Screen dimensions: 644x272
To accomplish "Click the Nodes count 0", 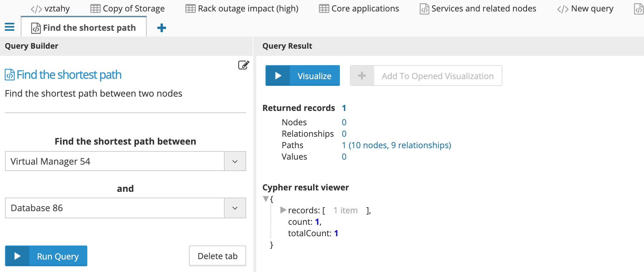I will (x=344, y=122).
